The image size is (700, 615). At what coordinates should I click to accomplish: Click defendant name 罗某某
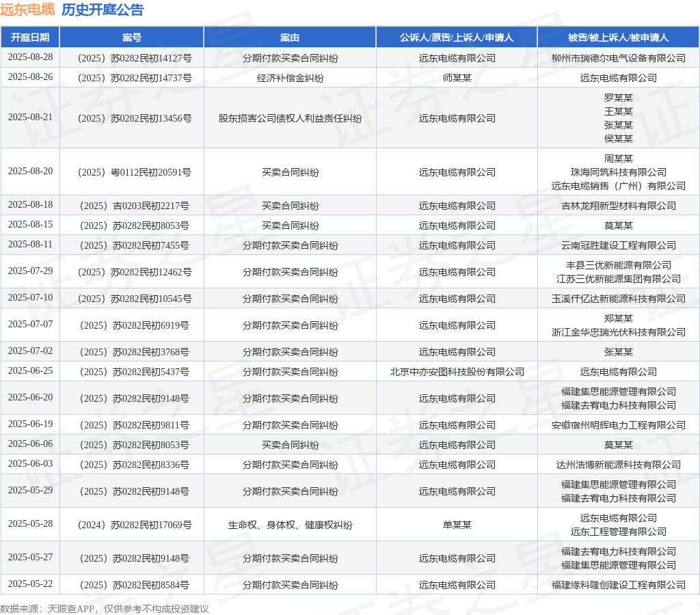618,98
